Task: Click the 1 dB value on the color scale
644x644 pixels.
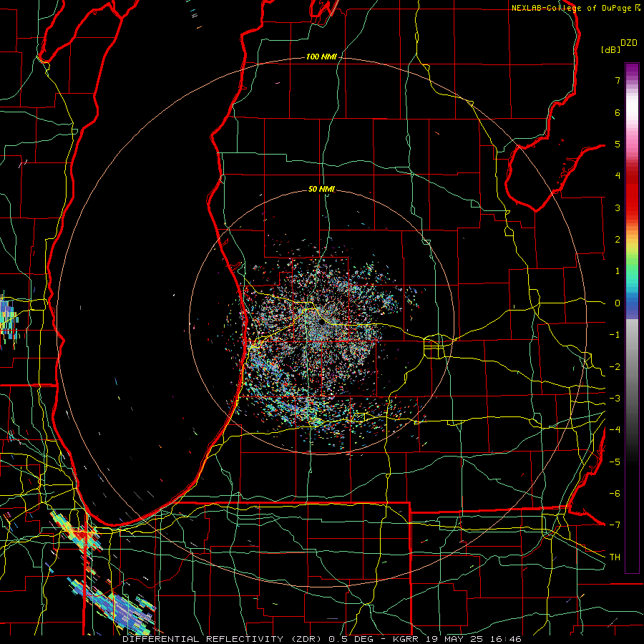Action: [618, 271]
